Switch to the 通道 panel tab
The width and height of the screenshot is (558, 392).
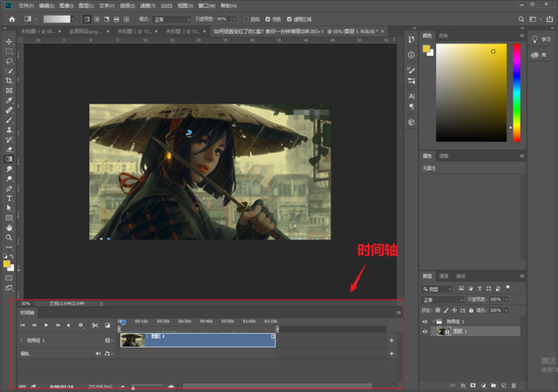pos(444,275)
